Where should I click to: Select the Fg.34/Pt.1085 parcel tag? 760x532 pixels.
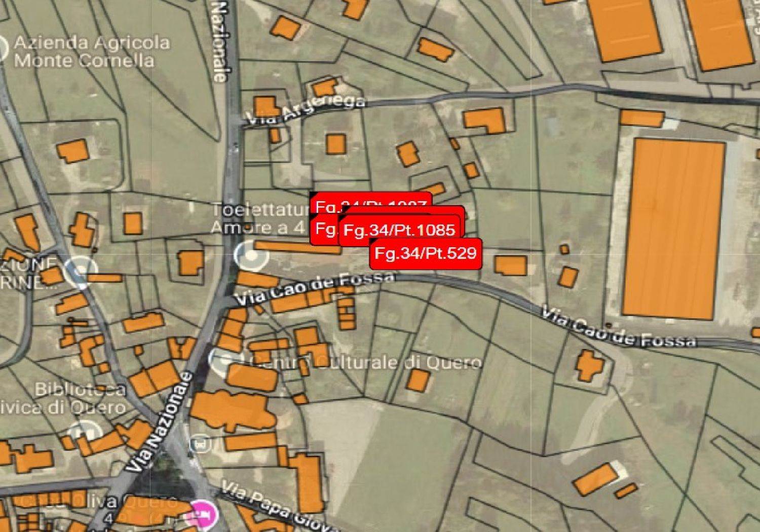click(400, 231)
